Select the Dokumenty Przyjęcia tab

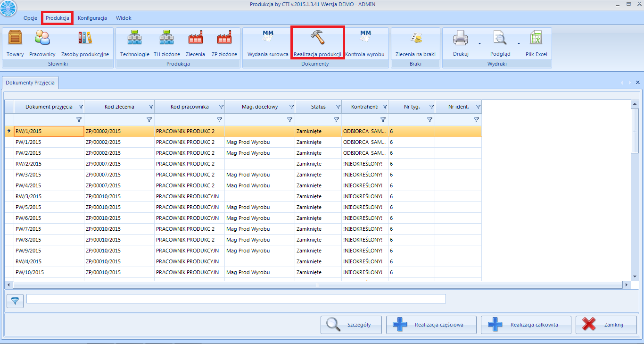click(30, 82)
